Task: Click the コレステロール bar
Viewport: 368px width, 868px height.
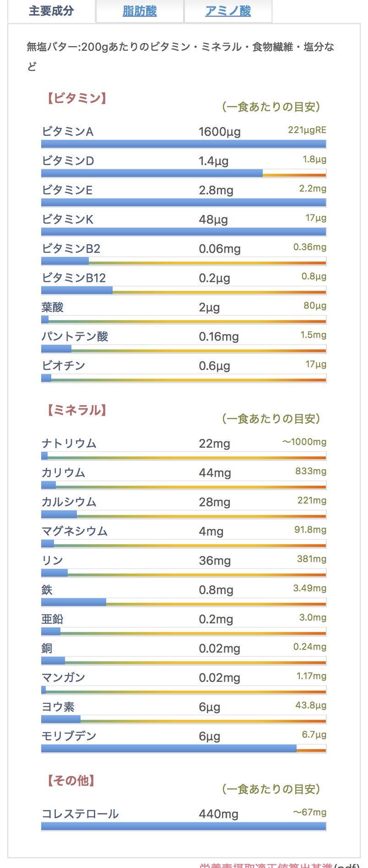Action: (x=184, y=826)
